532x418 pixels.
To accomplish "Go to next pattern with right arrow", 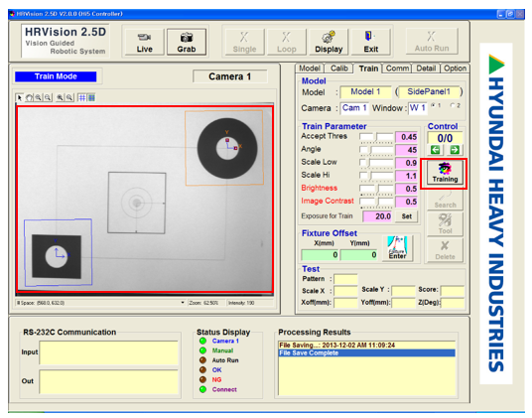I will (455, 149).
